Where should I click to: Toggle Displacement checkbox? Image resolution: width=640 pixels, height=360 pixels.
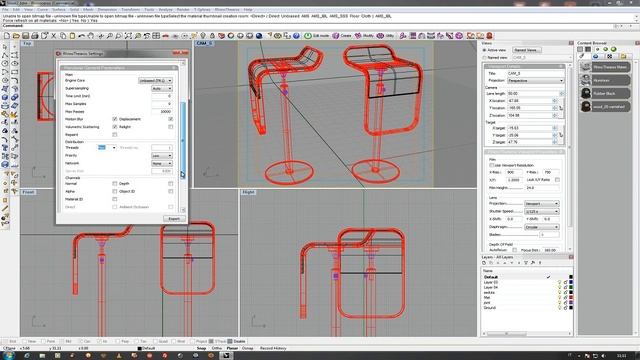click(x=171, y=119)
